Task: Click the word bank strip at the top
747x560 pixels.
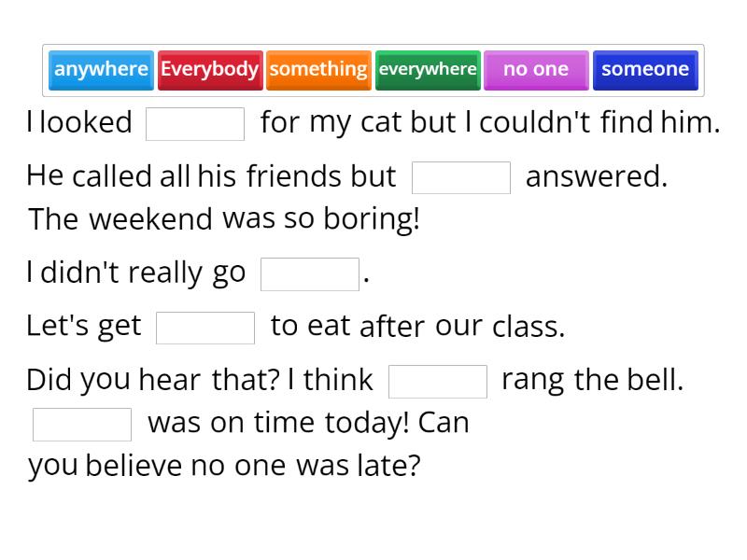Action: click(x=373, y=68)
